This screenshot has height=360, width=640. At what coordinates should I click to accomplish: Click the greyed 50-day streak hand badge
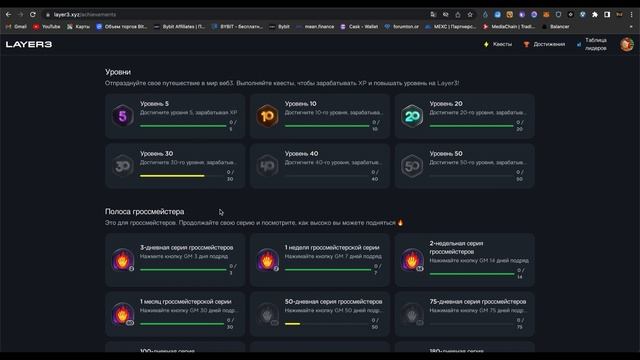(x=267, y=313)
